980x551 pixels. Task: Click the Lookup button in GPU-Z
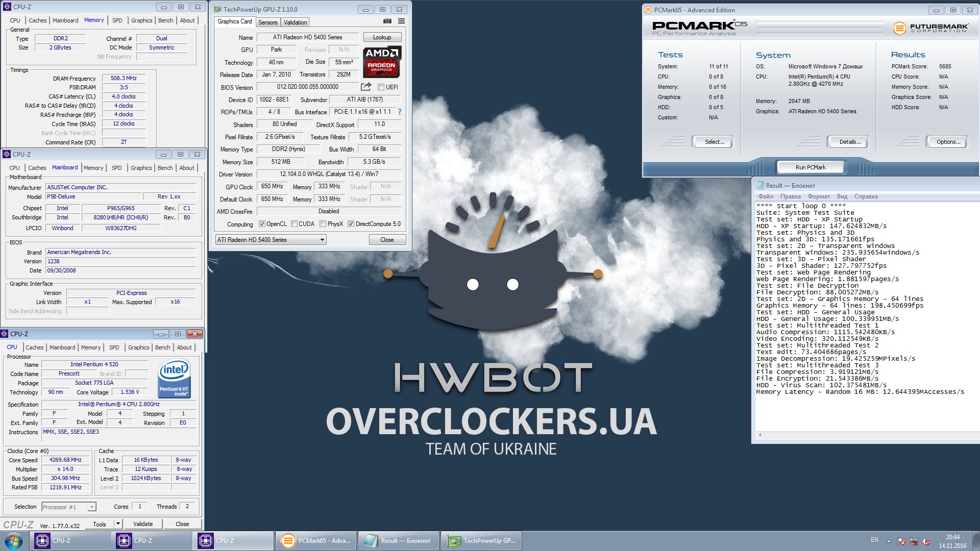[x=382, y=37]
